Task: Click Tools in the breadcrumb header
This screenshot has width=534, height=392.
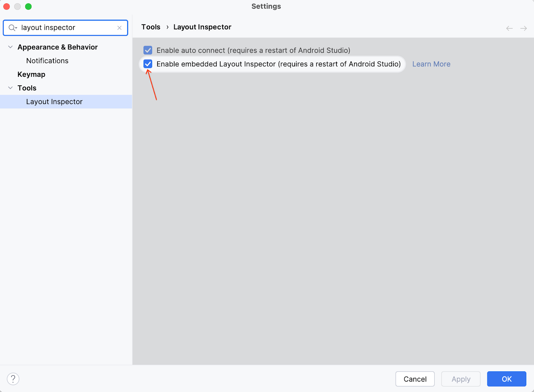Action: coord(151,27)
